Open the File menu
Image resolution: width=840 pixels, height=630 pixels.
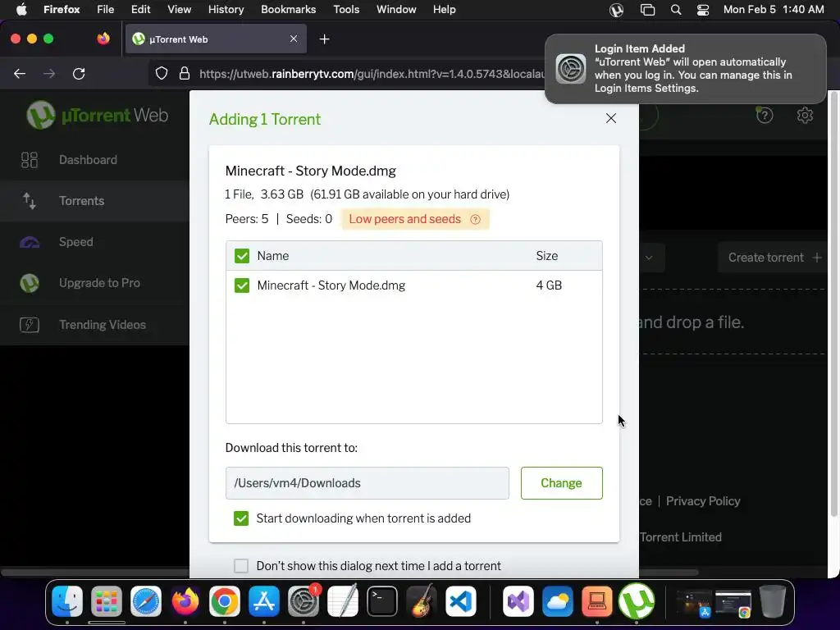[105, 9]
